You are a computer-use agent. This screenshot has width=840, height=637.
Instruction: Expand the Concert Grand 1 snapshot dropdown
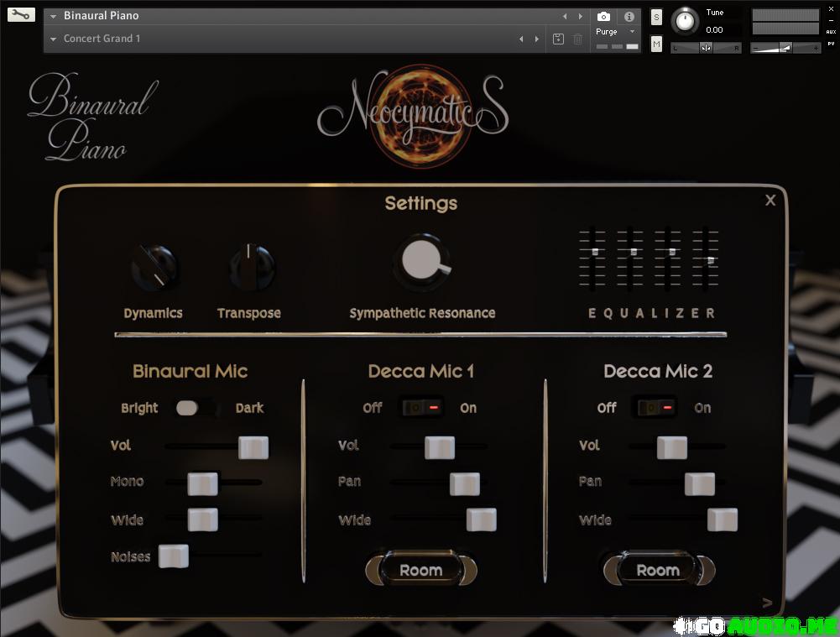pos(54,39)
